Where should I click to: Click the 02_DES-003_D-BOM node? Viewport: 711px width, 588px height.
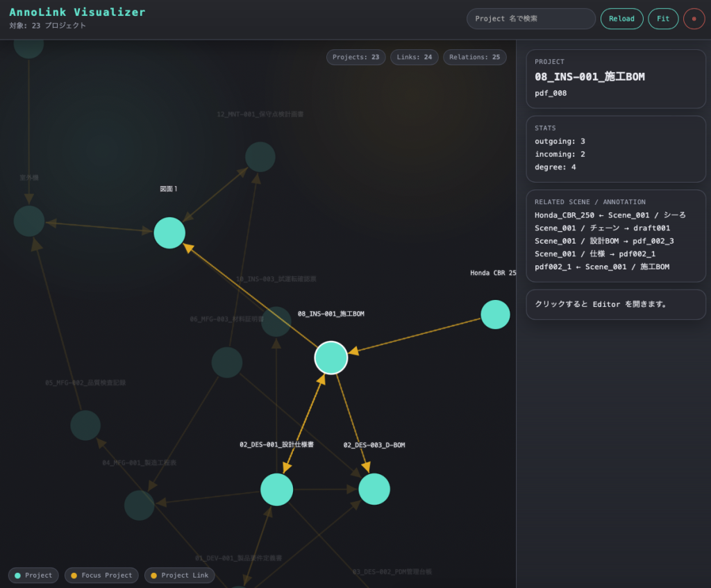pyautogui.click(x=374, y=489)
